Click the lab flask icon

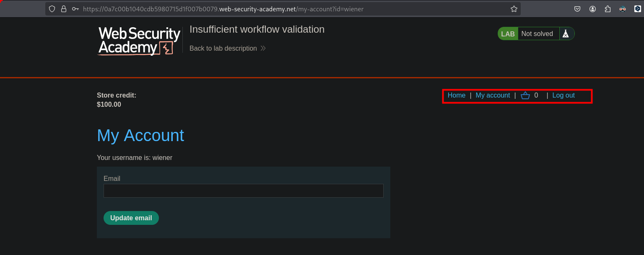pyautogui.click(x=566, y=34)
